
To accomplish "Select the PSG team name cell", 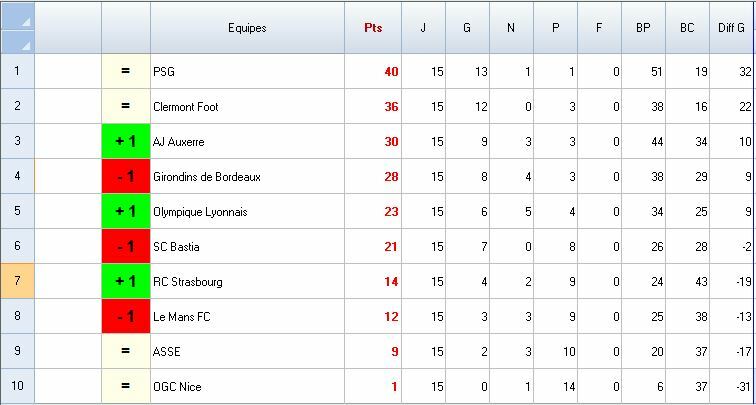I will 247,72.
